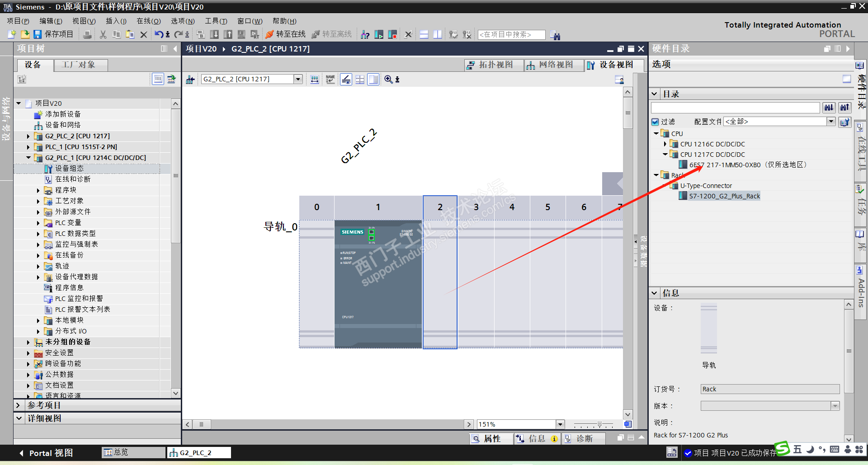
Task: Click the Portal 视图 button
Action: click(x=46, y=453)
